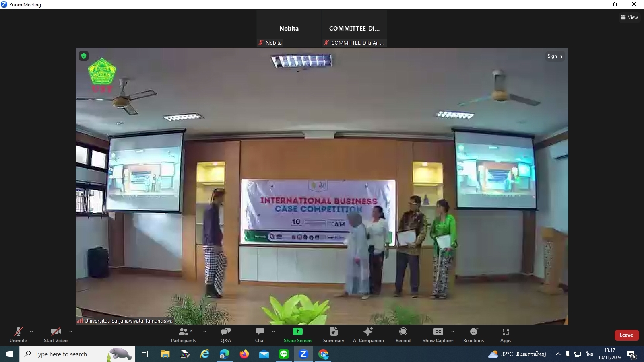Open the Zoom Apps panel
The image size is (644, 362).
[506, 335]
